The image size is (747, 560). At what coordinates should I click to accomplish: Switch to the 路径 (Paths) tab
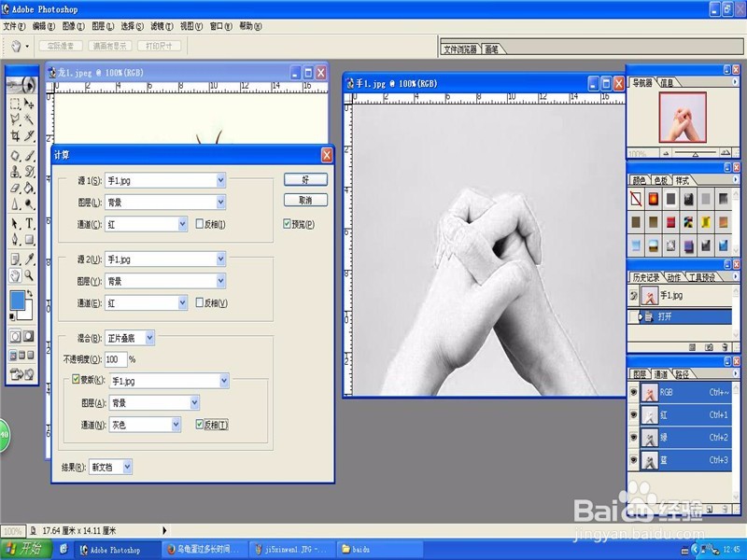coord(683,374)
